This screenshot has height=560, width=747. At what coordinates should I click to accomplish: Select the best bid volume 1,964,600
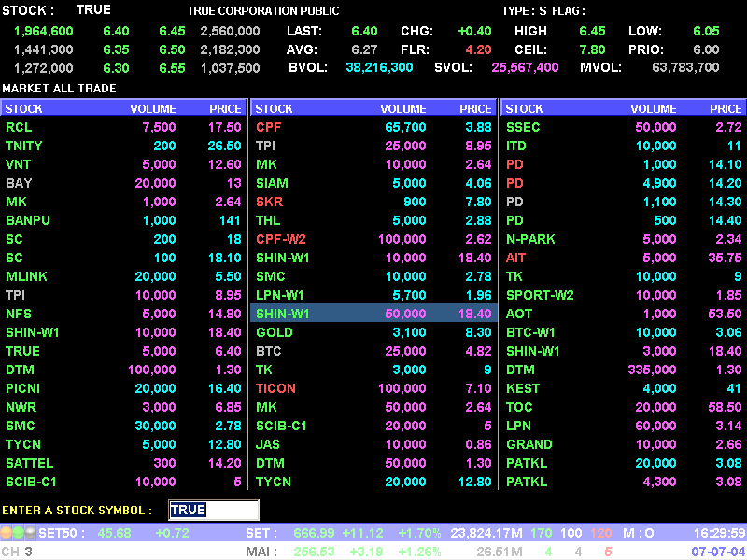click(43, 32)
